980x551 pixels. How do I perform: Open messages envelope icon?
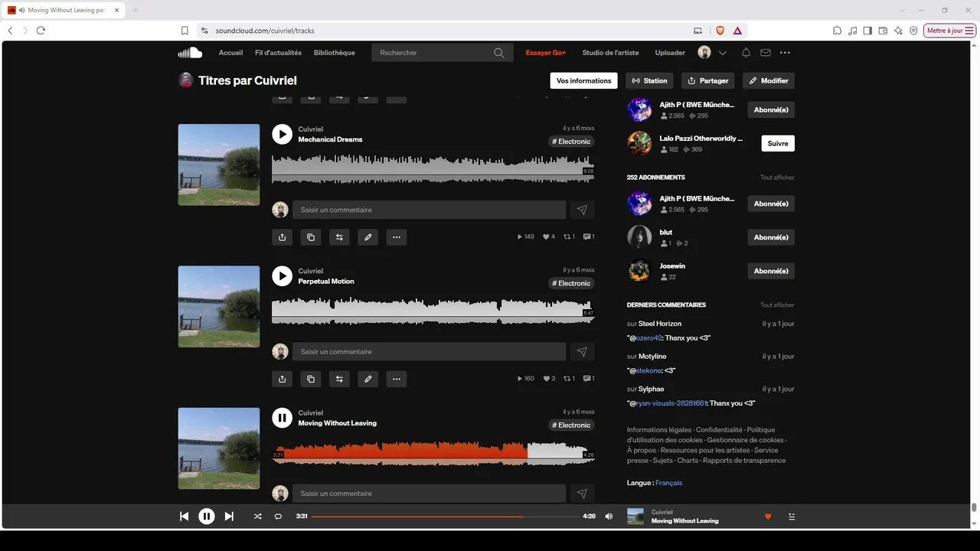[765, 53]
